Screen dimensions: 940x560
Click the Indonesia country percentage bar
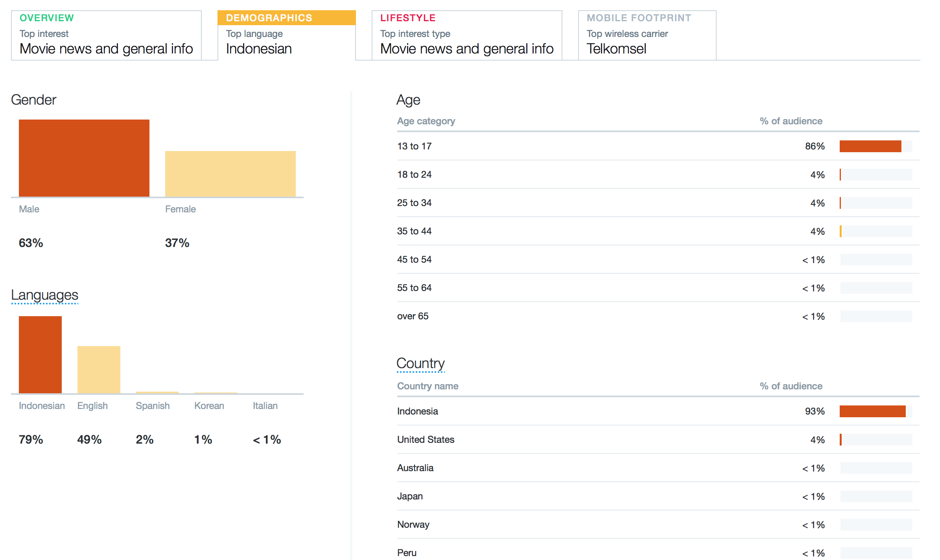(x=872, y=411)
